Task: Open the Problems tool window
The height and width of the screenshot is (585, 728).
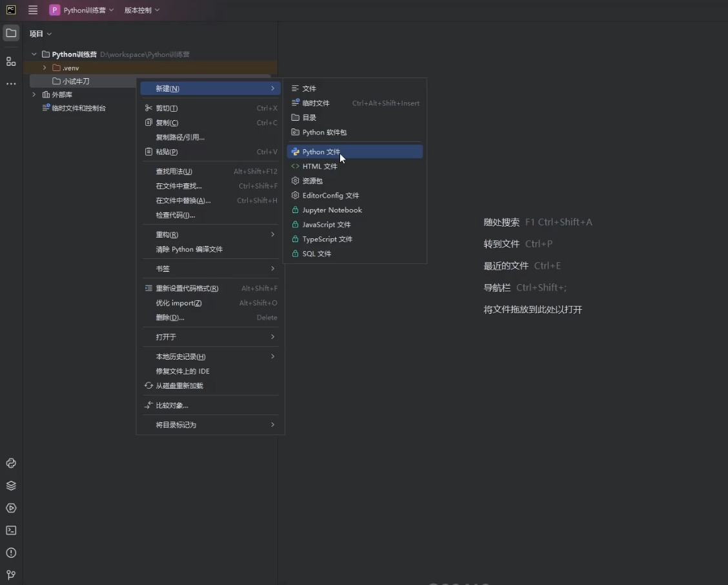Action: 10,553
